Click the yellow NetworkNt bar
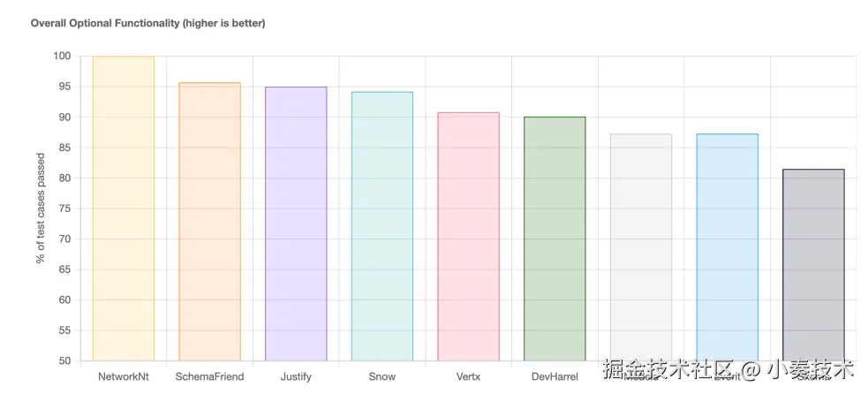 pyautogui.click(x=124, y=209)
